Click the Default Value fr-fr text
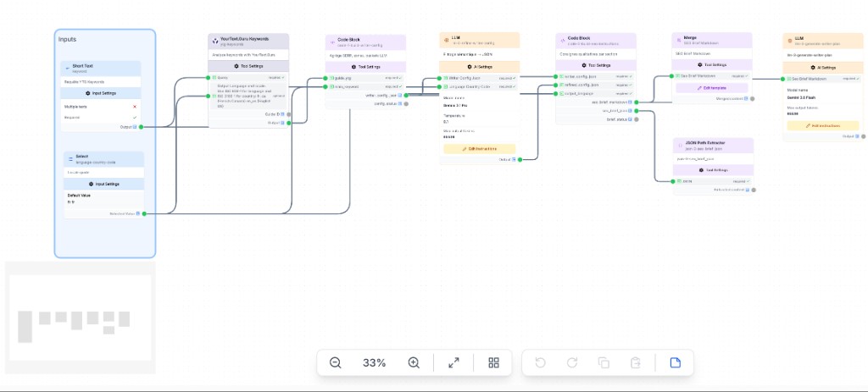The height and width of the screenshot is (392, 868). pos(71,202)
